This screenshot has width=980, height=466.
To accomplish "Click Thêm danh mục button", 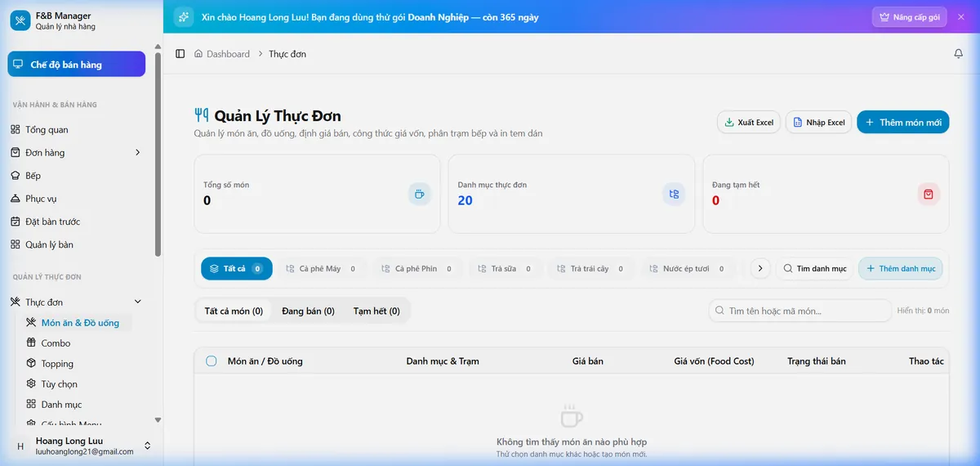I will coord(900,268).
